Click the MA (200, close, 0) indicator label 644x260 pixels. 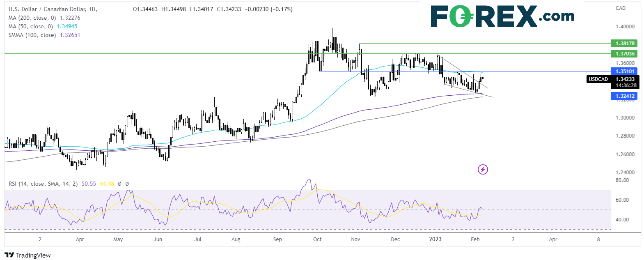coord(32,18)
